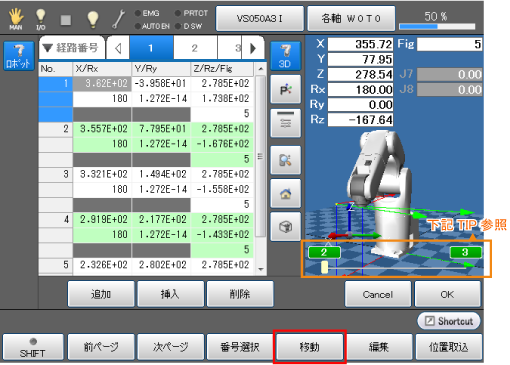
Task: Click the gray stop square icon
Action: [66, 20]
